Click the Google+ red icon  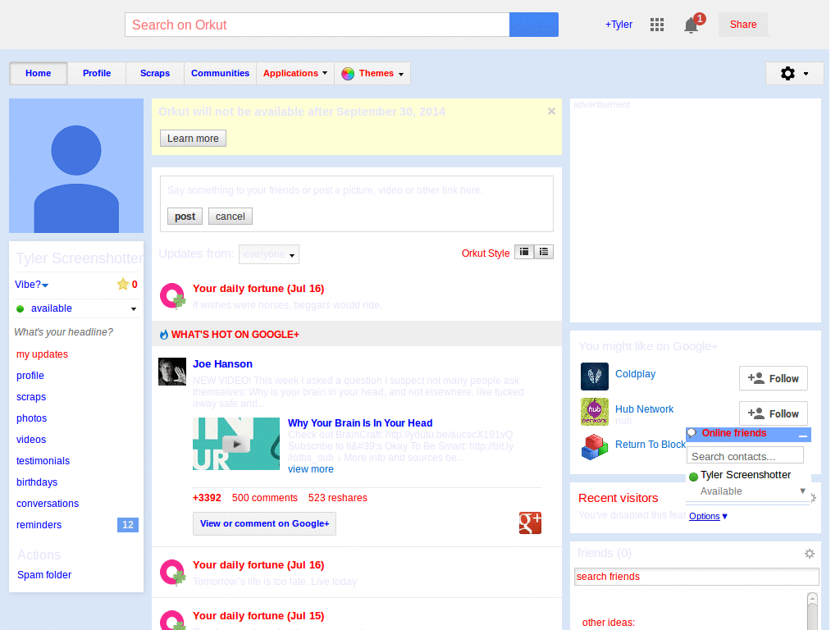[x=530, y=523]
